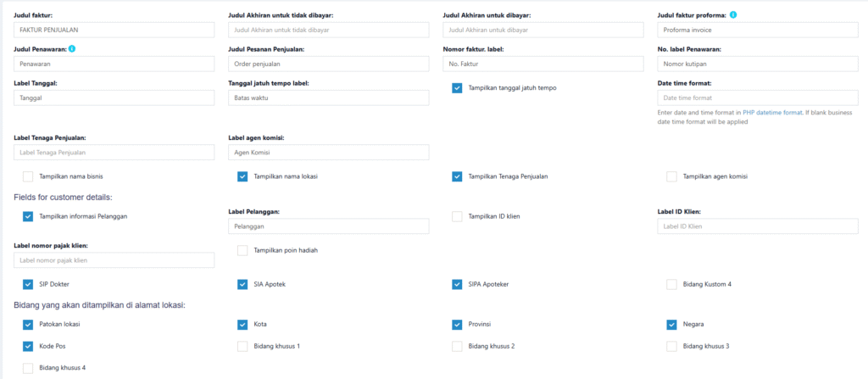Toggle Tampilkan nama lokasi checkbox
The height and width of the screenshot is (379, 868).
pos(242,176)
